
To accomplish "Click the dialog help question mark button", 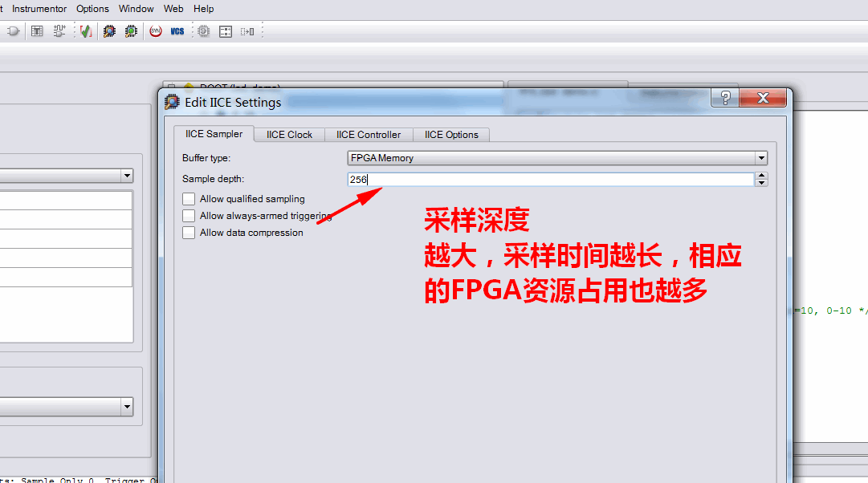I will [725, 98].
